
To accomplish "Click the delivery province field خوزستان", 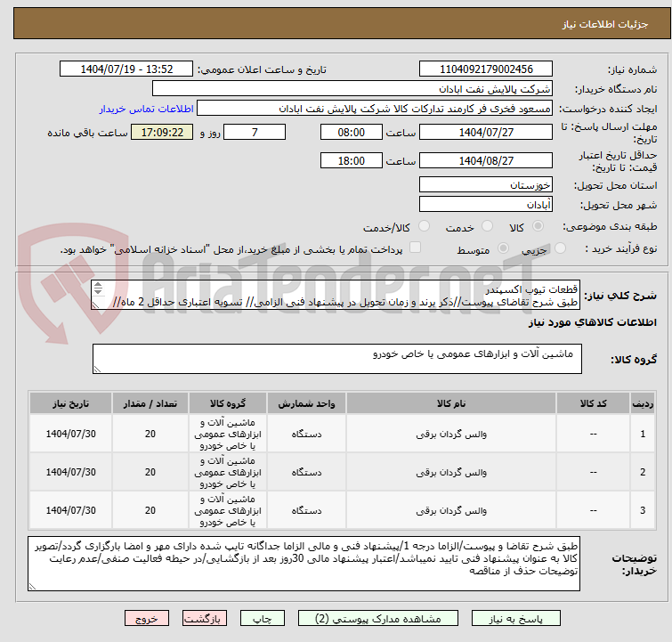I will (x=486, y=185).
